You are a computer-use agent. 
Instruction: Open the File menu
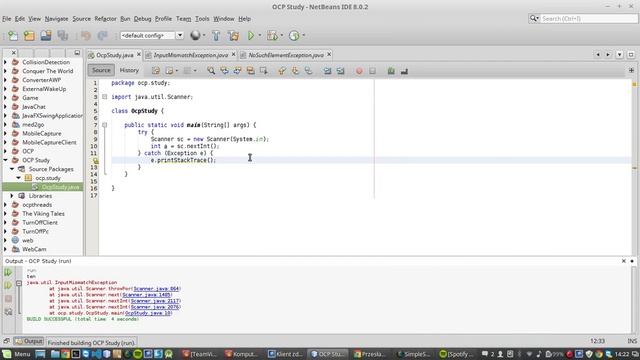(7, 19)
